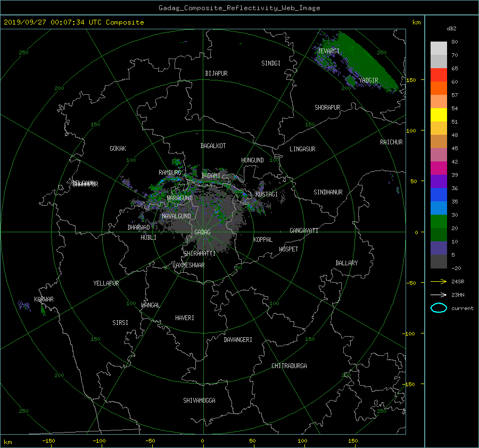The image size is (479, 448).
Task: Click the LINGASUR city label
Action: [302, 149]
